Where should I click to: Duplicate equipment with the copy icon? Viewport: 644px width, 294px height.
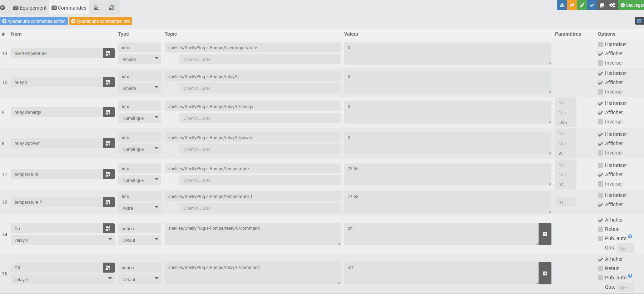pyautogui.click(x=602, y=5)
